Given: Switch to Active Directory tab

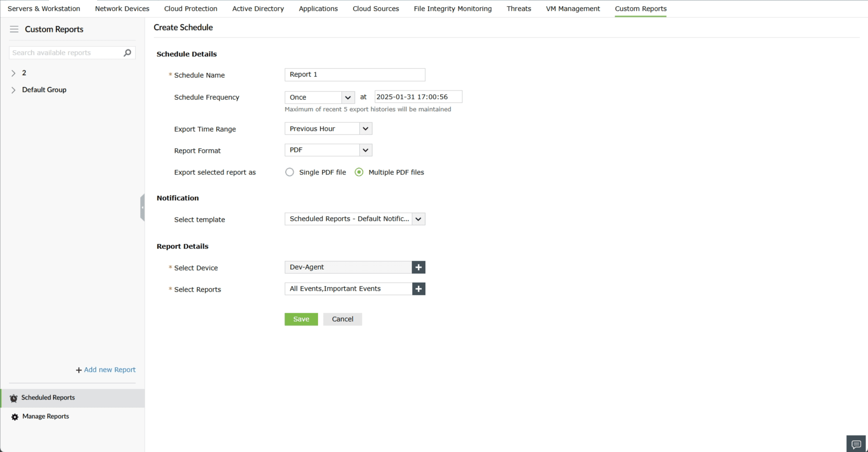Looking at the screenshot, I should pos(258,8).
